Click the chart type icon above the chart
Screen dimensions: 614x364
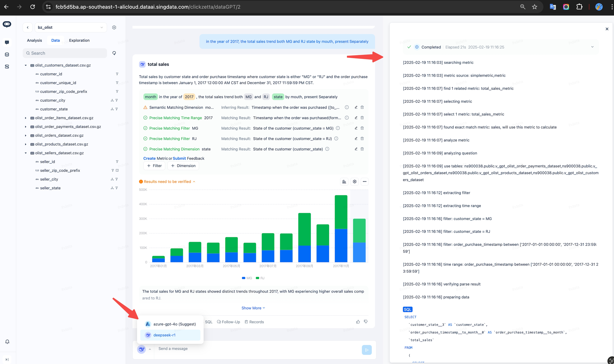[344, 181]
